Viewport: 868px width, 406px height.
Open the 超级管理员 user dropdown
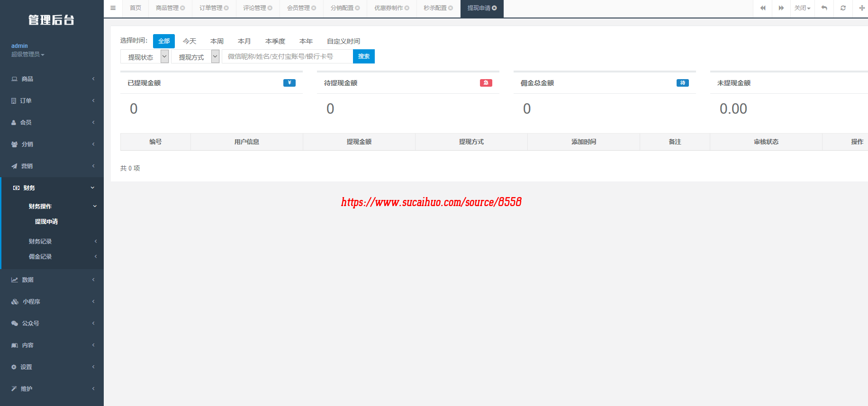coord(28,54)
